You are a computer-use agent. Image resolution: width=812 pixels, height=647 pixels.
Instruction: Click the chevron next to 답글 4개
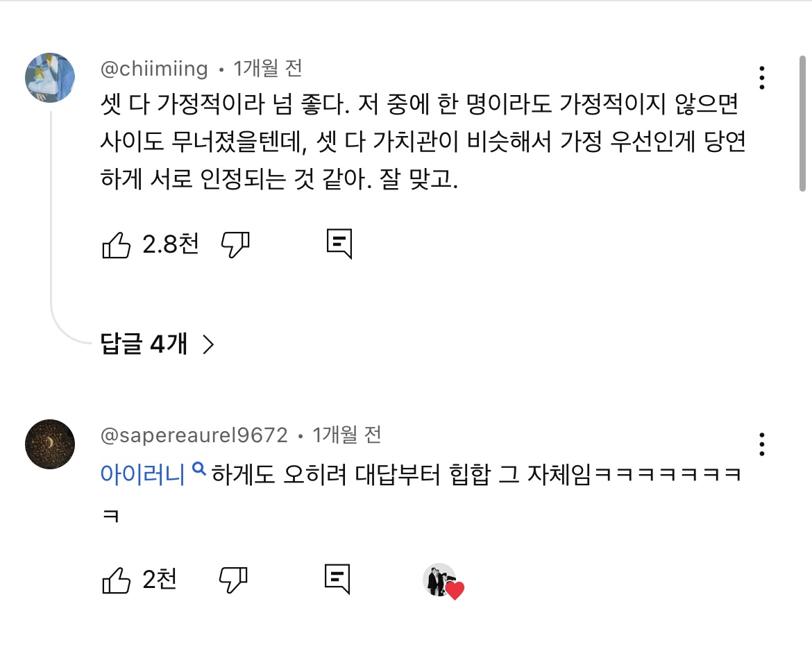pyautogui.click(x=208, y=344)
